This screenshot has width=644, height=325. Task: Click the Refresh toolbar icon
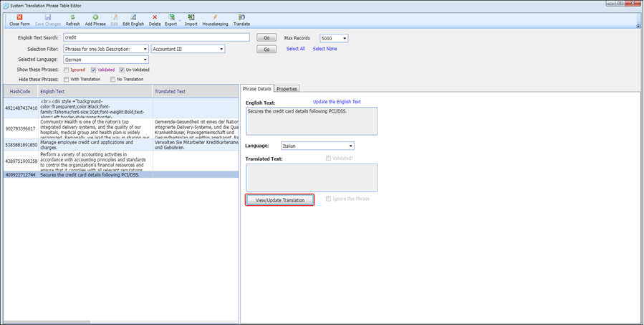click(x=72, y=17)
